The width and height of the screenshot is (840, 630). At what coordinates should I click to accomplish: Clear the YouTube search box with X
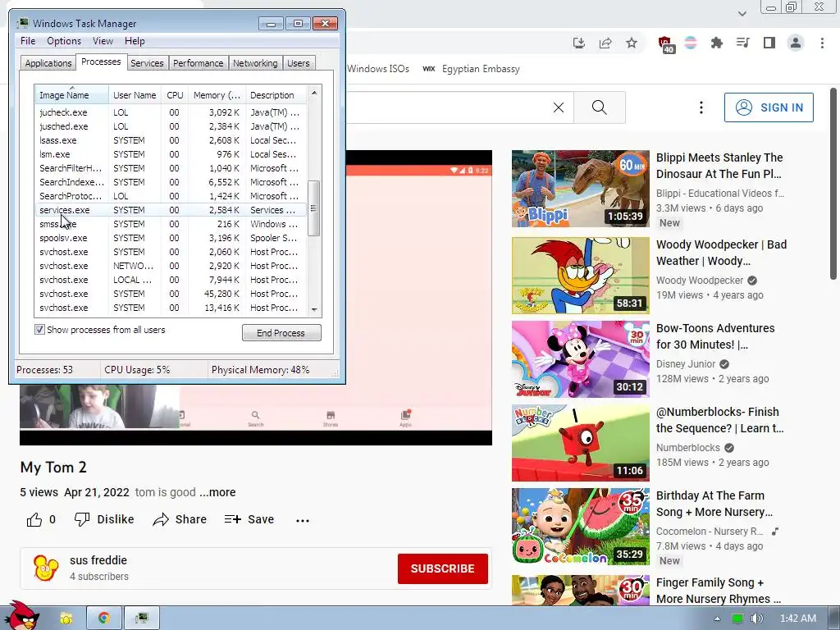click(558, 107)
